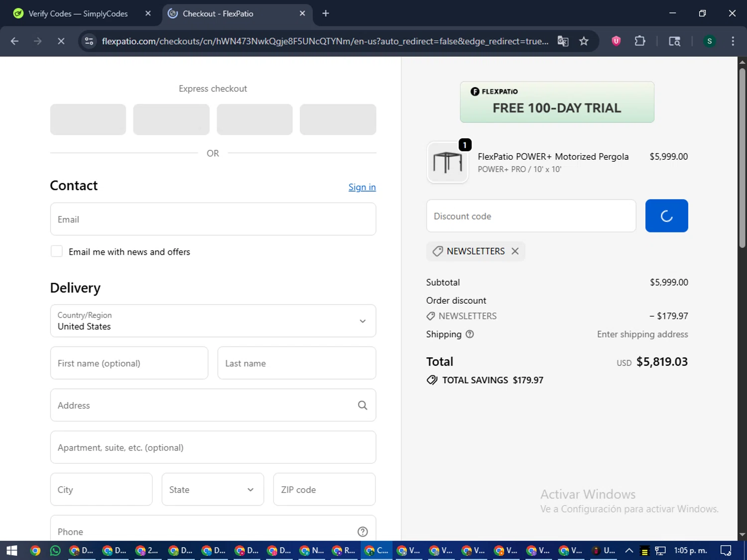Click the scrollbar down arrow
The width and height of the screenshot is (747, 560).
coord(742,535)
